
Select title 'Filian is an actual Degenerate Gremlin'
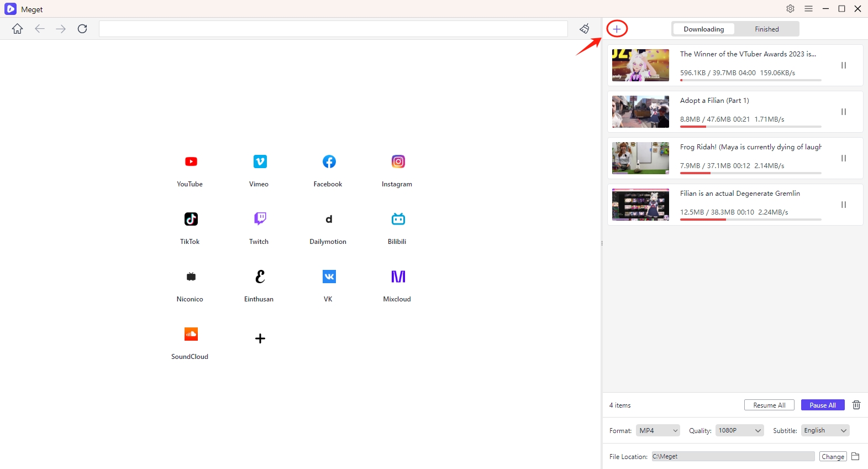click(740, 194)
